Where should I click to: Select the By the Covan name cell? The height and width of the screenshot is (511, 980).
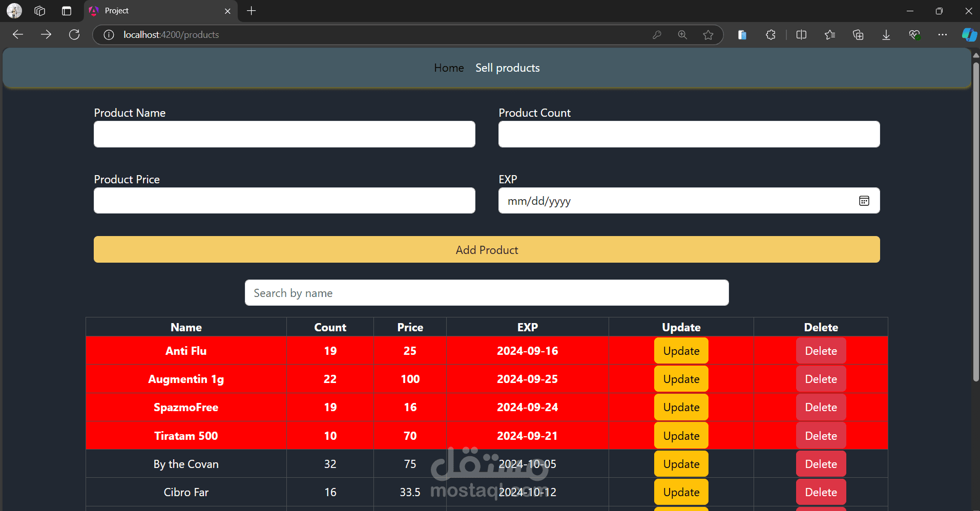(x=186, y=464)
